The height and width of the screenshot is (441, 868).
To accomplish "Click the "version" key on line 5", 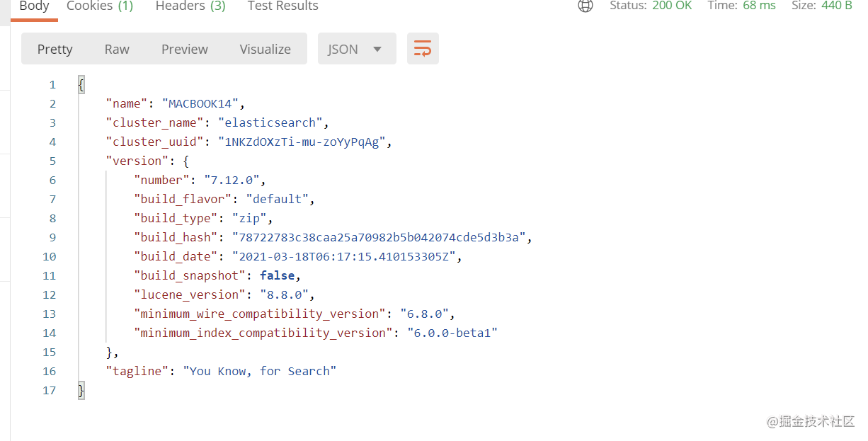I will point(137,161).
